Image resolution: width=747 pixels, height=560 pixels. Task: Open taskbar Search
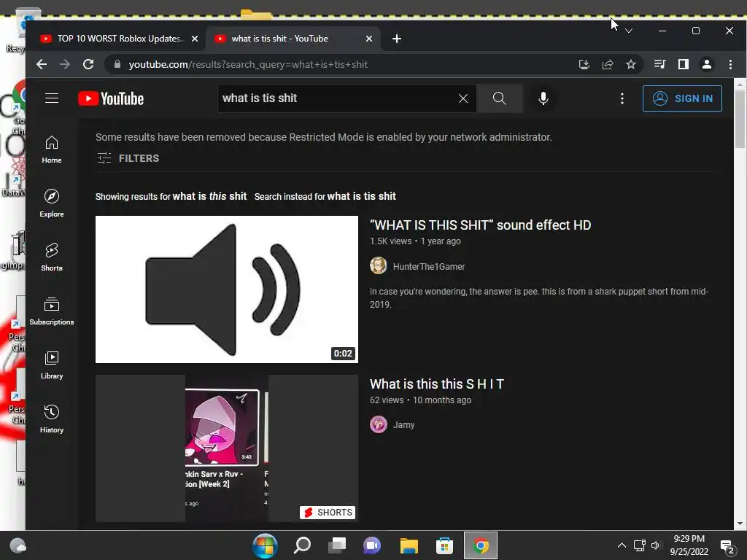(302, 545)
